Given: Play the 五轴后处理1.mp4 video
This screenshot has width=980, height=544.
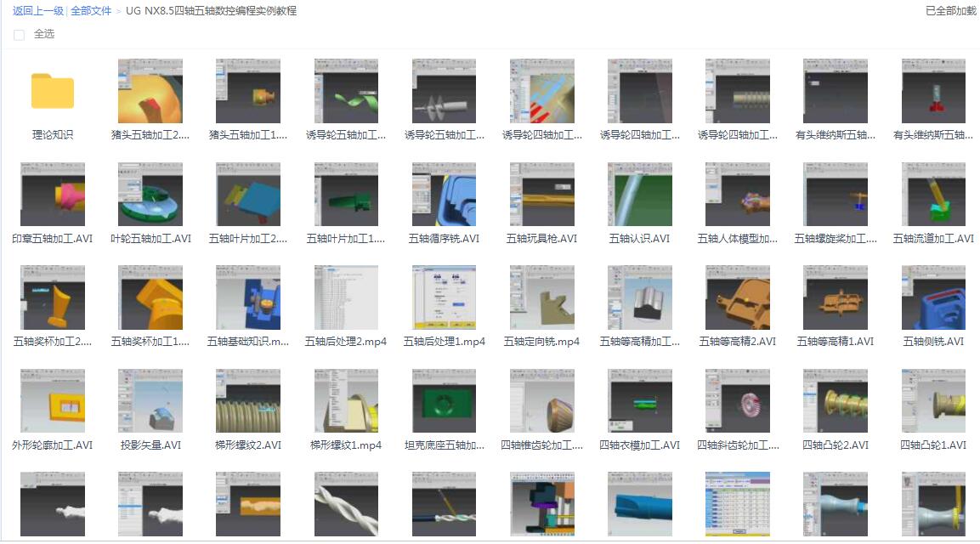Looking at the screenshot, I should tap(445, 297).
